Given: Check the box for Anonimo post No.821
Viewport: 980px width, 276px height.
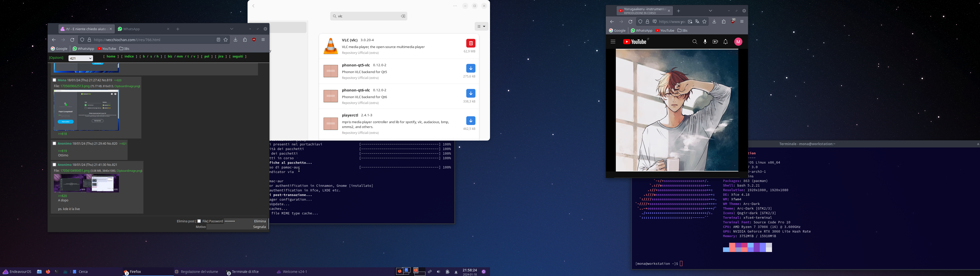Looking at the screenshot, I should coord(54,165).
